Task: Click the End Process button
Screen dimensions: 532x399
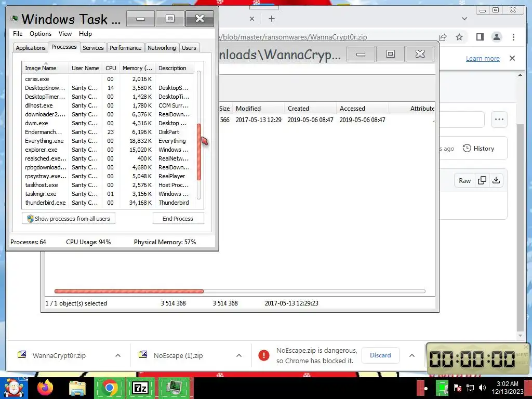Action: coord(178,219)
